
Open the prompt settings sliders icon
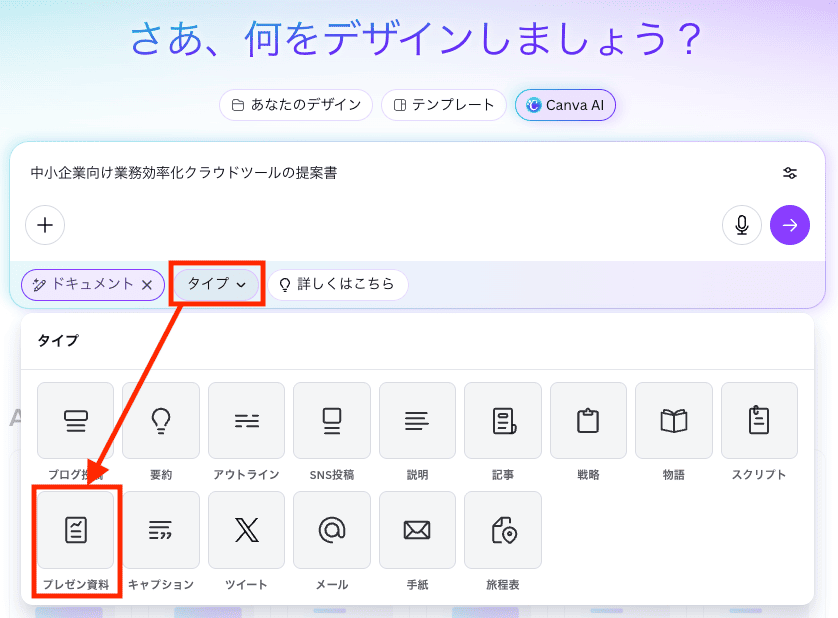point(790,173)
